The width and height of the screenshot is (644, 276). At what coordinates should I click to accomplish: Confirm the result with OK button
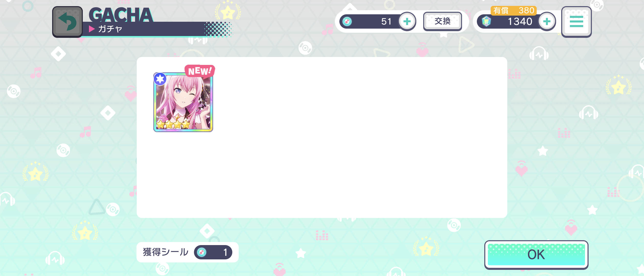pyautogui.click(x=536, y=255)
